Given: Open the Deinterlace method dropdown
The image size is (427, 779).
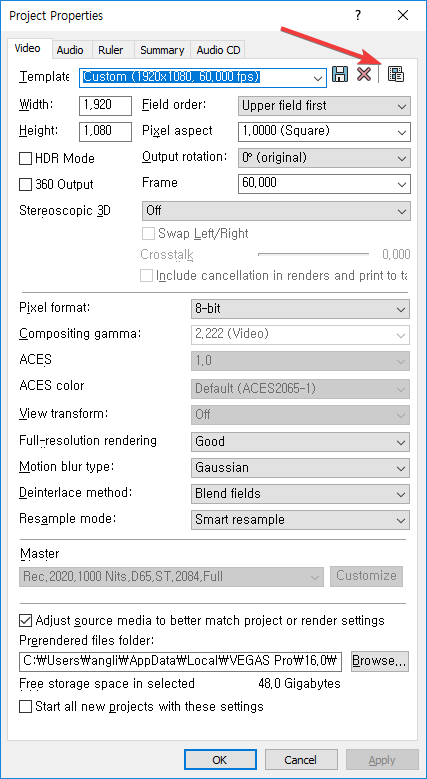Looking at the screenshot, I should tap(300, 494).
